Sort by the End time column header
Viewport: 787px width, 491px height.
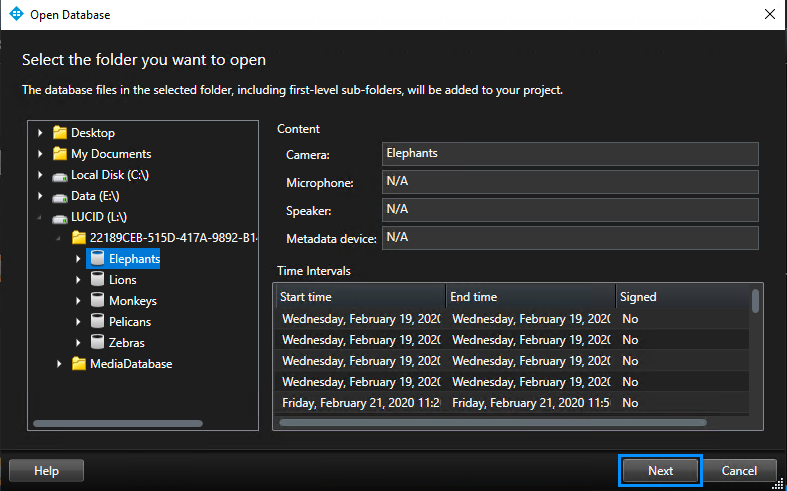pos(531,297)
